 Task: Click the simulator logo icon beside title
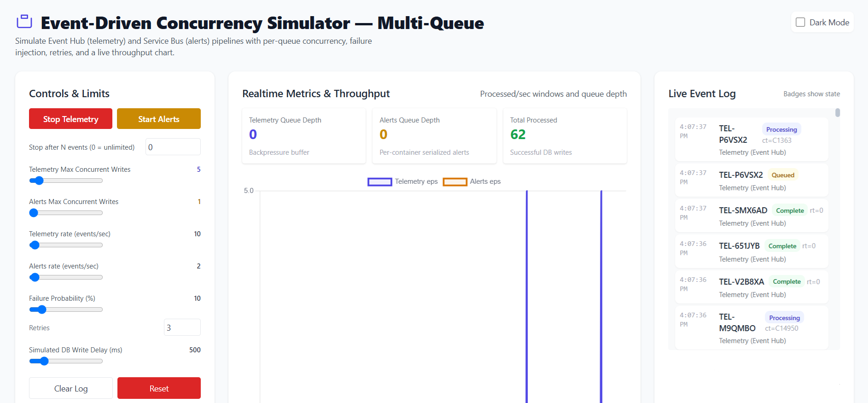(24, 22)
